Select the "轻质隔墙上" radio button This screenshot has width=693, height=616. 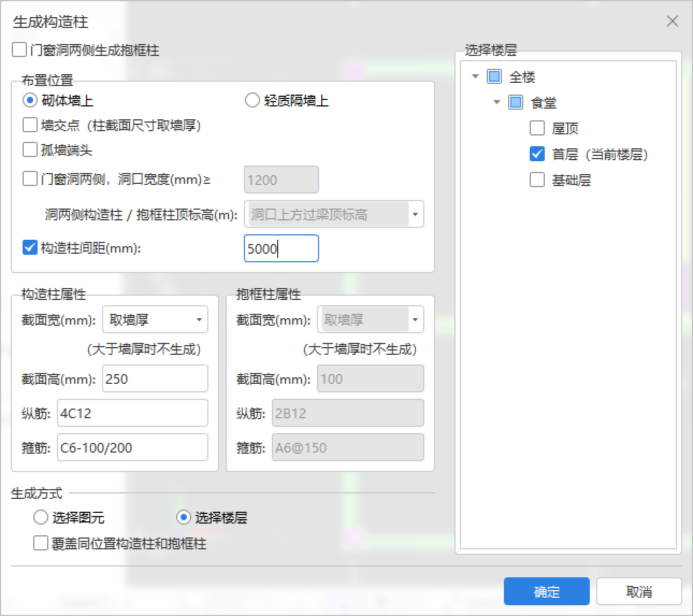pyautogui.click(x=251, y=99)
